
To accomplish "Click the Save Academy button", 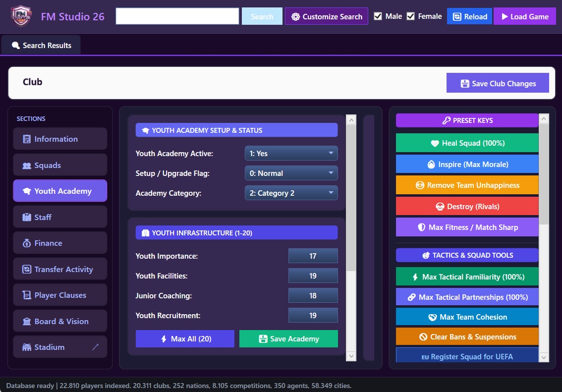I will tap(288, 338).
